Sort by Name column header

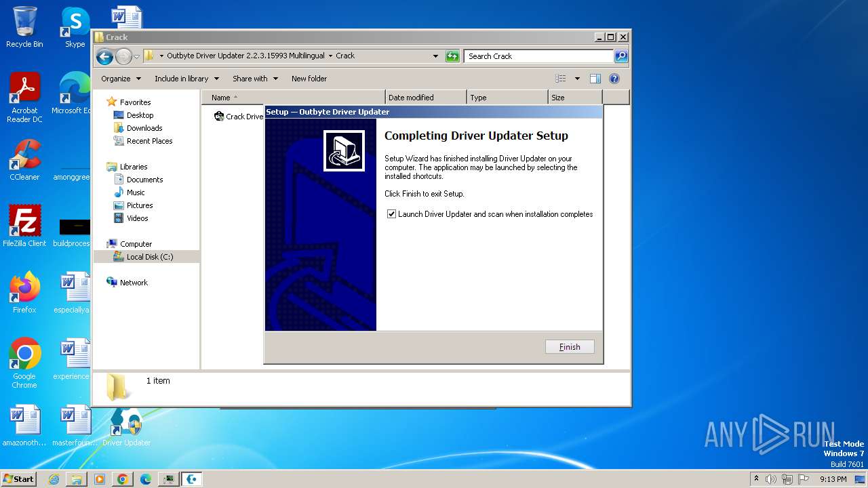[294, 98]
